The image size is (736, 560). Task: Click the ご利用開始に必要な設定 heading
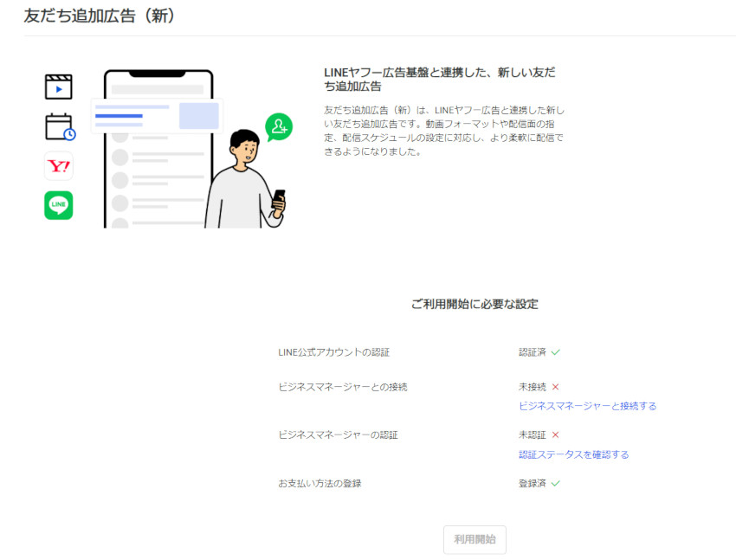coord(475,304)
